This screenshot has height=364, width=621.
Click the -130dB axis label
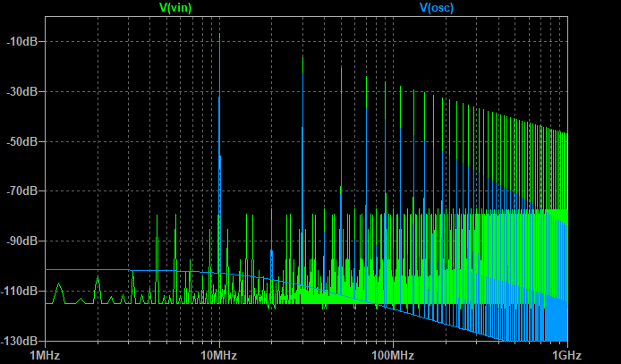[20, 341]
